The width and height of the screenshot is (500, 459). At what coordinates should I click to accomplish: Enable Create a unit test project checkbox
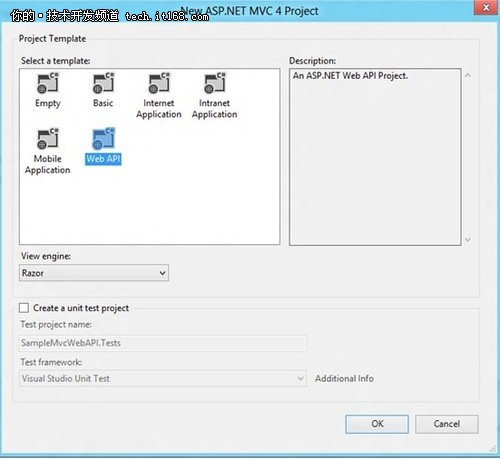coord(24,308)
